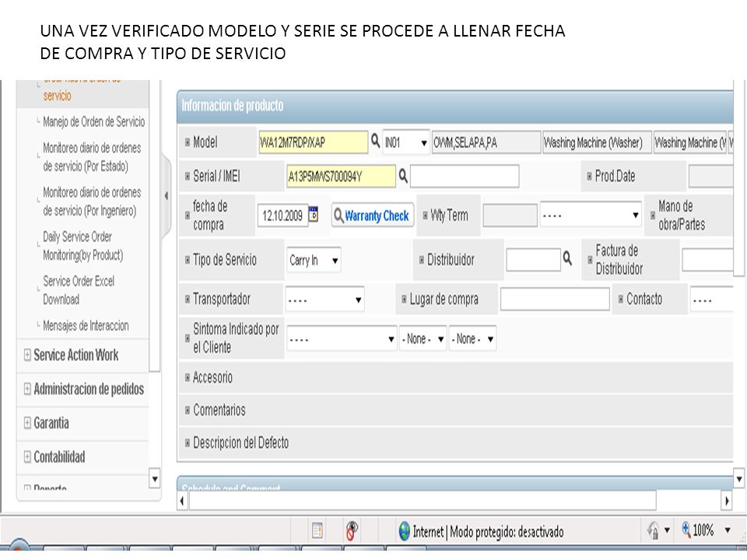The height and width of the screenshot is (560, 747).
Task: Click the Distribuidor search magnifier icon
Action: [x=567, y=258]
